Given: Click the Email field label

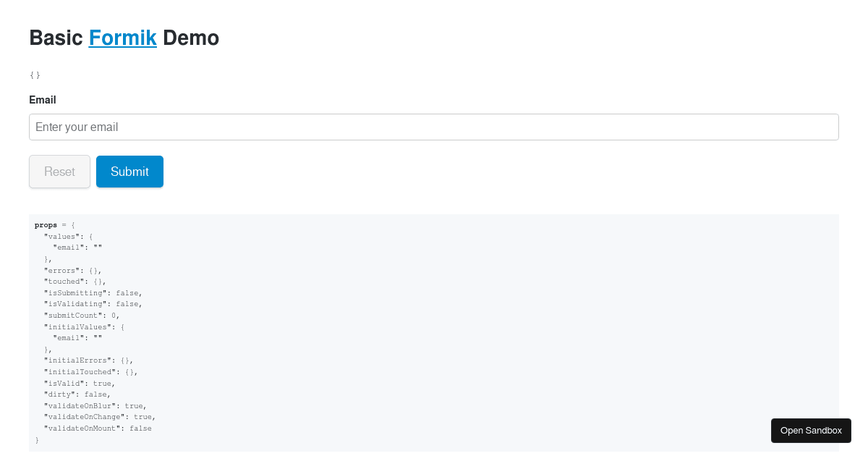Looking at the screenshot, I should pos(43,100).
